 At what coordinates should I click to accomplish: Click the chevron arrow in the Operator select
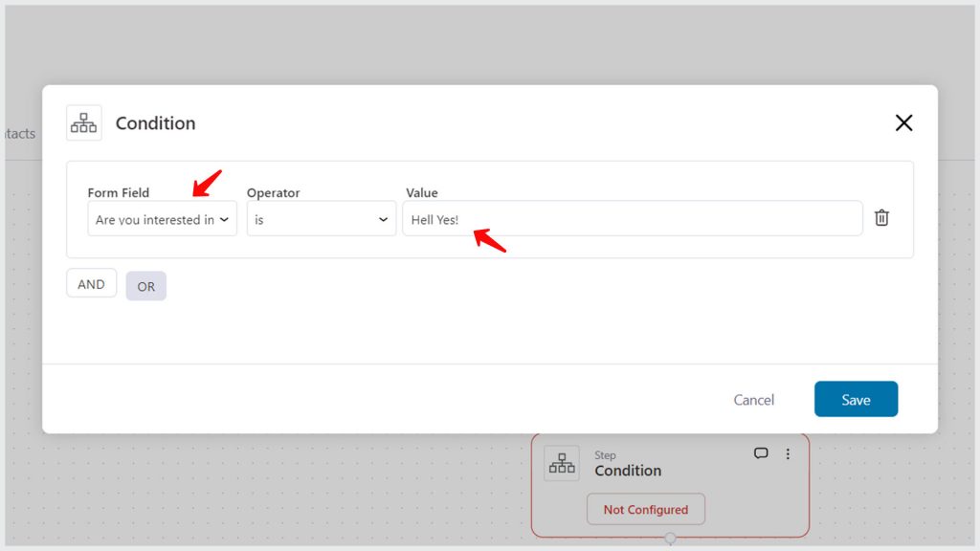coord(383,219)
